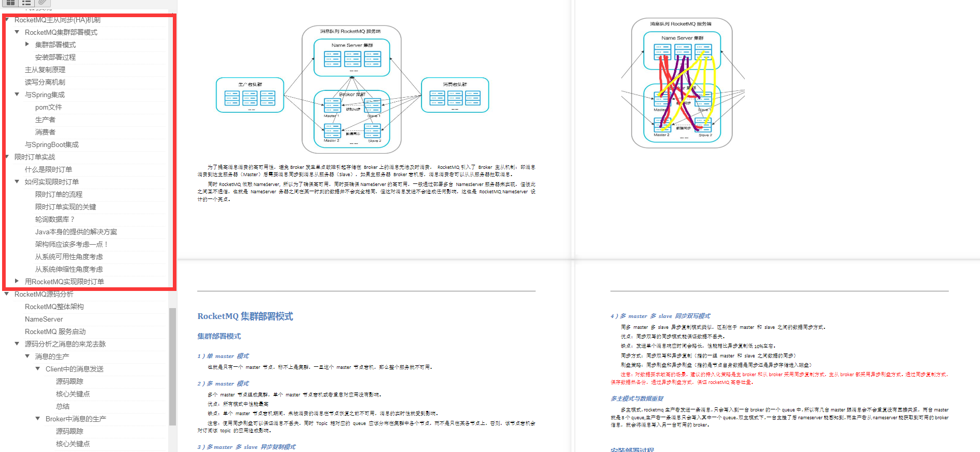980x452 pixels.
Task: Open 核心关键点 under Client中的消息发送
Action: [x=73, y=394]
